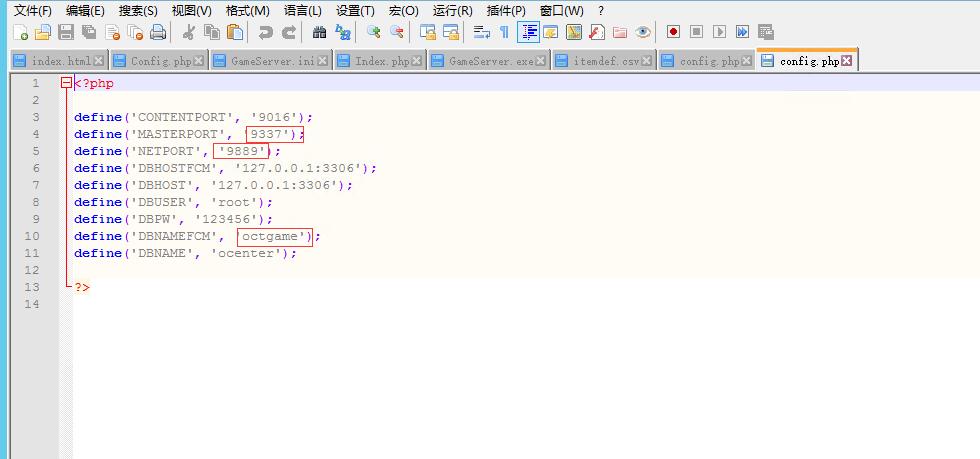This screenshot has height=459, width=980.
Task: Click the Cut scissors icon
Action: (188, 32)
